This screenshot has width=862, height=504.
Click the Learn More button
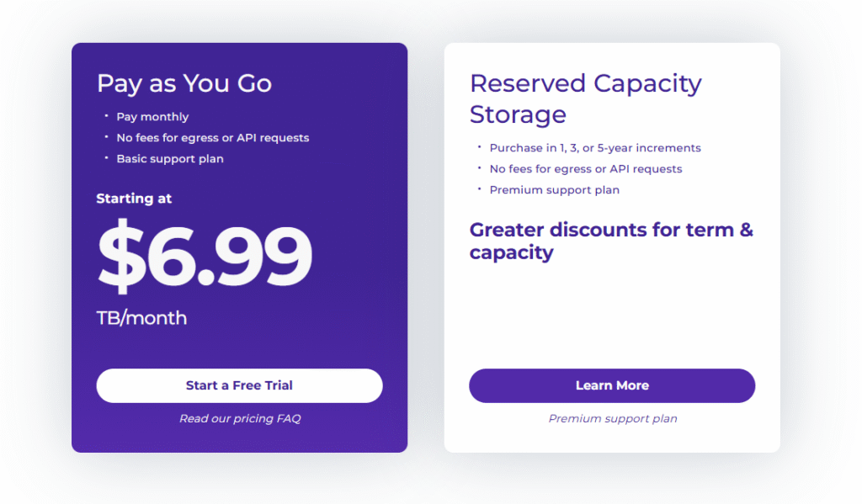click(x=612, y=385)
